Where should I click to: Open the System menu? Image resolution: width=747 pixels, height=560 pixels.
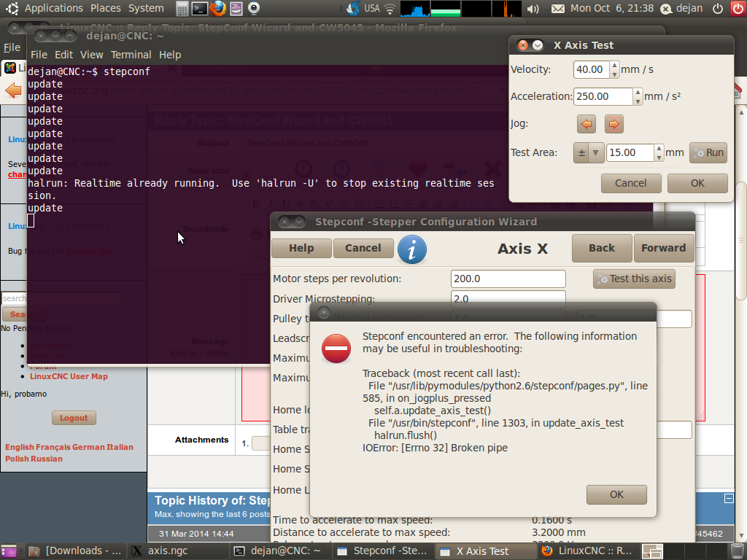tap(146, 8)
